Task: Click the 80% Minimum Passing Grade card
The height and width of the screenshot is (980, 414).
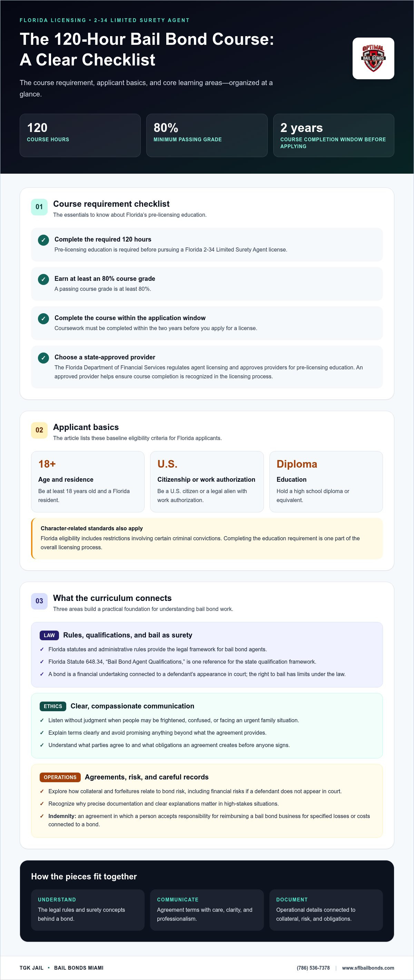Action: (x=207, y=135)
